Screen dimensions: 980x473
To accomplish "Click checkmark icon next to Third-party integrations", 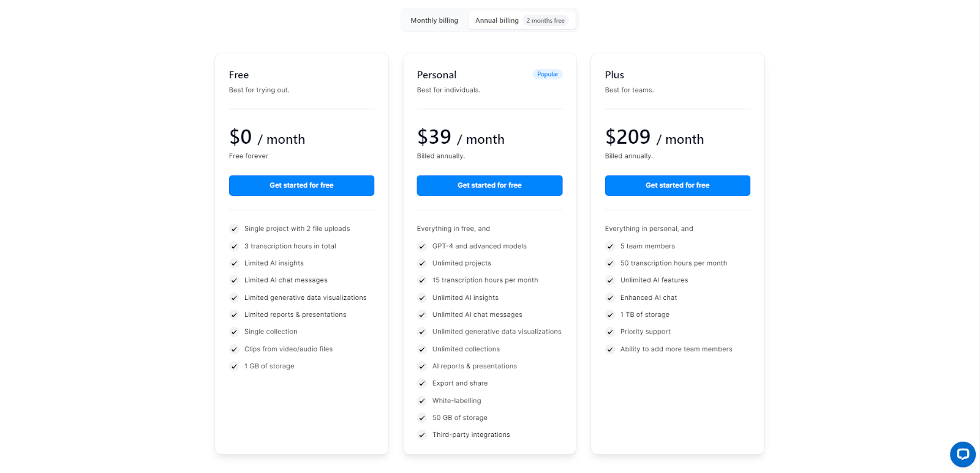I will coord(422,435).
